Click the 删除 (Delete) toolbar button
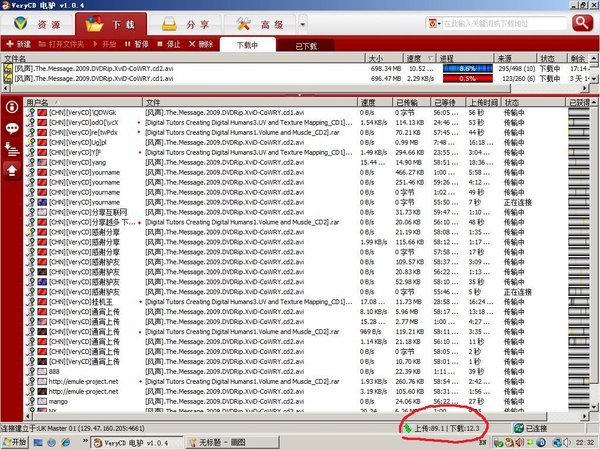The height and width of the screenshot is (450, 600). tap(201, 45)
